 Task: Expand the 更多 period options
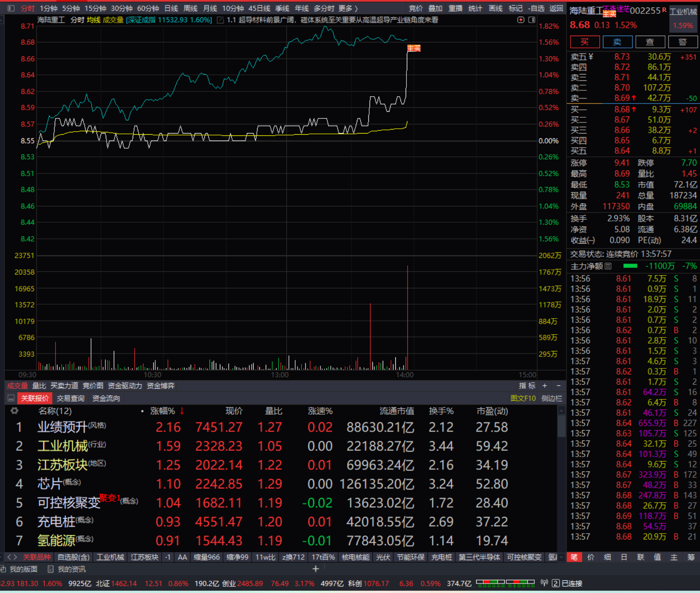(347, 8)
